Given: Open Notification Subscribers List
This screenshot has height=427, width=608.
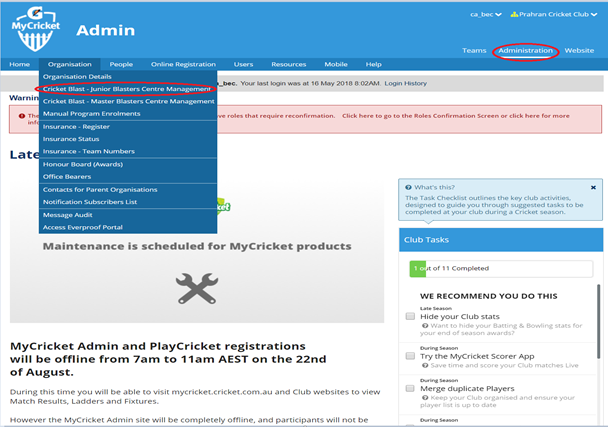Looking at the screenshot, I should pos(128,202).
